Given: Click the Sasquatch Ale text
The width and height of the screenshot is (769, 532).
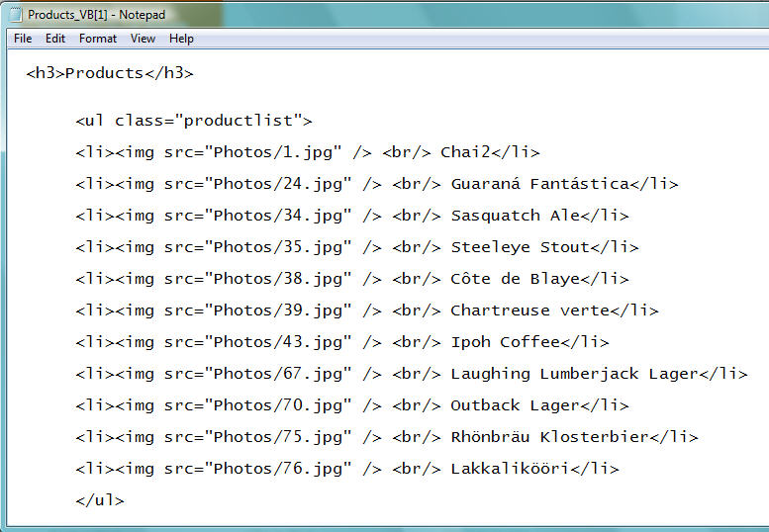Looking at the screenshot, I should pyautogui.click(x=515, y=216).
